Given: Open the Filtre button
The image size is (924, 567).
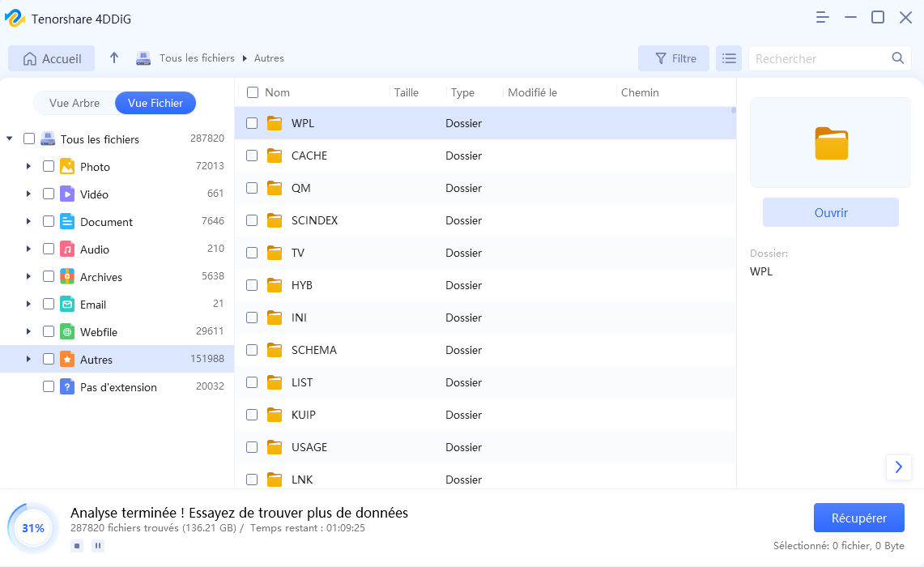Looking at the screenshot, I should point(674,58).
